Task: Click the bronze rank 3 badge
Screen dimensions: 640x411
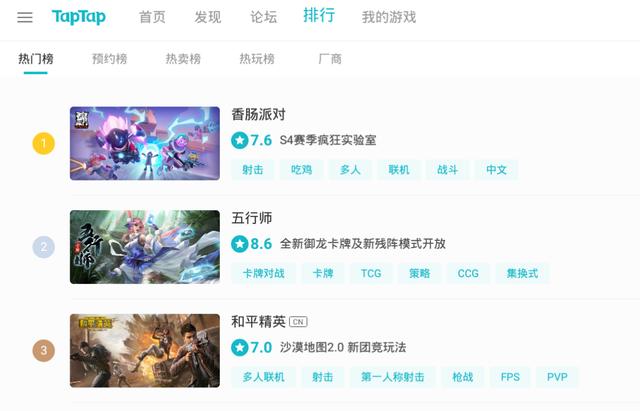Action: (x=44, y=351)
